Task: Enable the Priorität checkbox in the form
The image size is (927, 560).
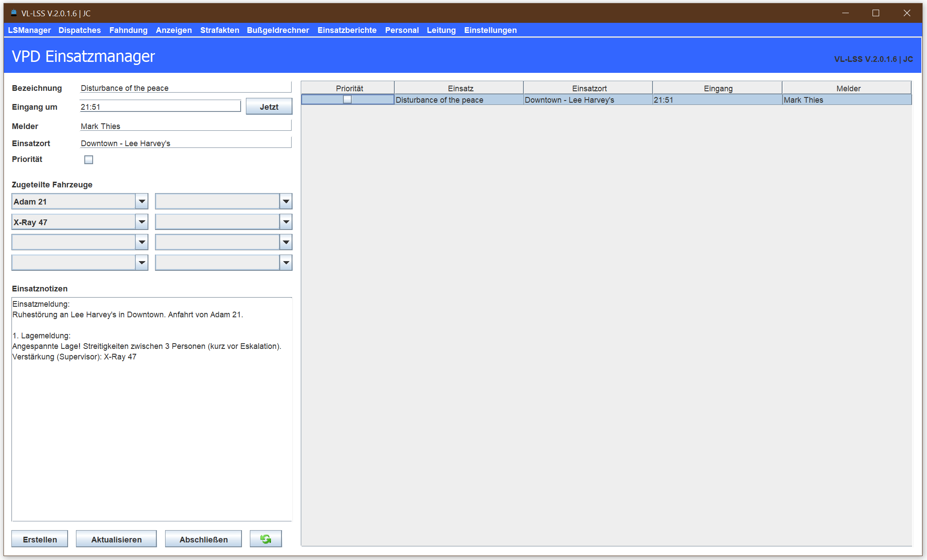Action: 89,160
